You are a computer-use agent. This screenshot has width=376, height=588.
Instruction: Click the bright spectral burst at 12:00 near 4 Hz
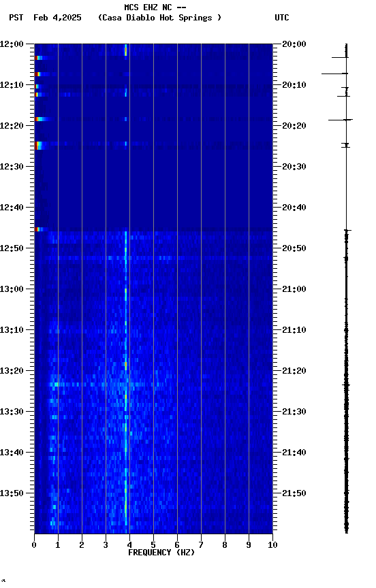(126, 50)
